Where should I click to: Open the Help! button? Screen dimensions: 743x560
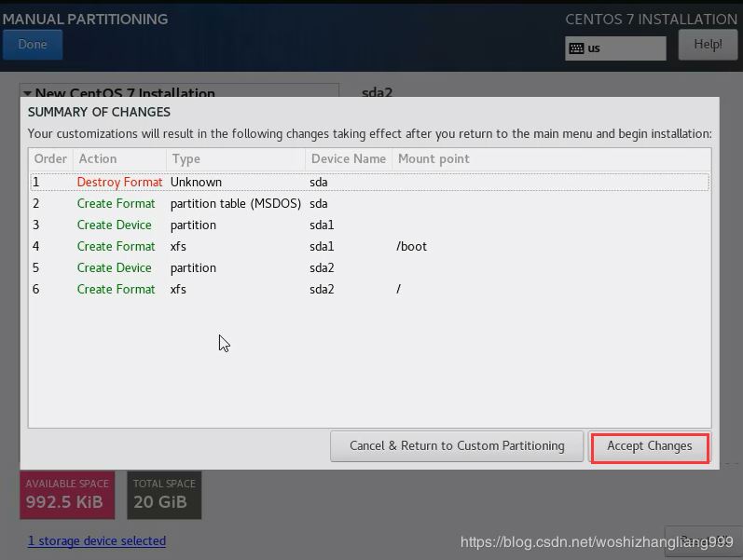tap(708, 44)
